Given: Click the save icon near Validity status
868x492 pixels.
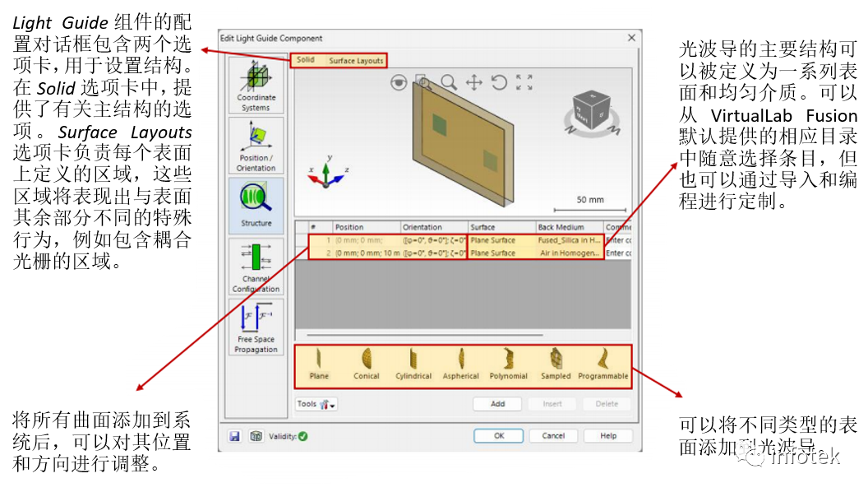Looking at the screenshot, I should pyautogui.click(x=235, y=435).
